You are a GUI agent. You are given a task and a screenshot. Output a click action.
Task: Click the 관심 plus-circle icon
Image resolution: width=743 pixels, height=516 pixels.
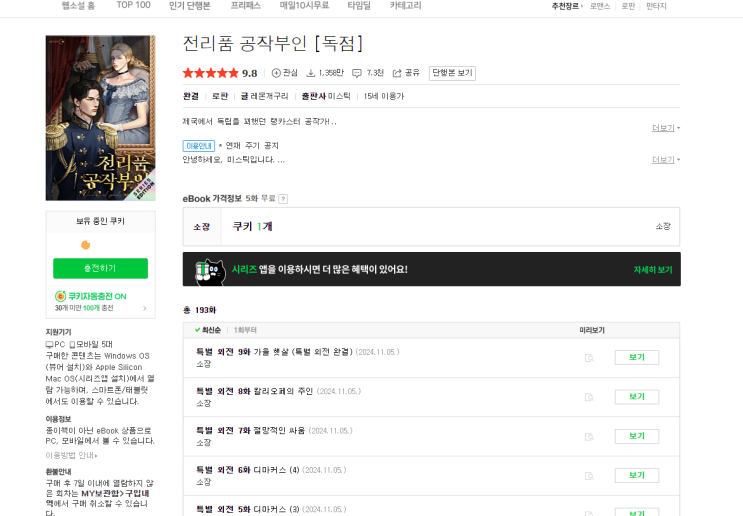(x=276, y=73)
